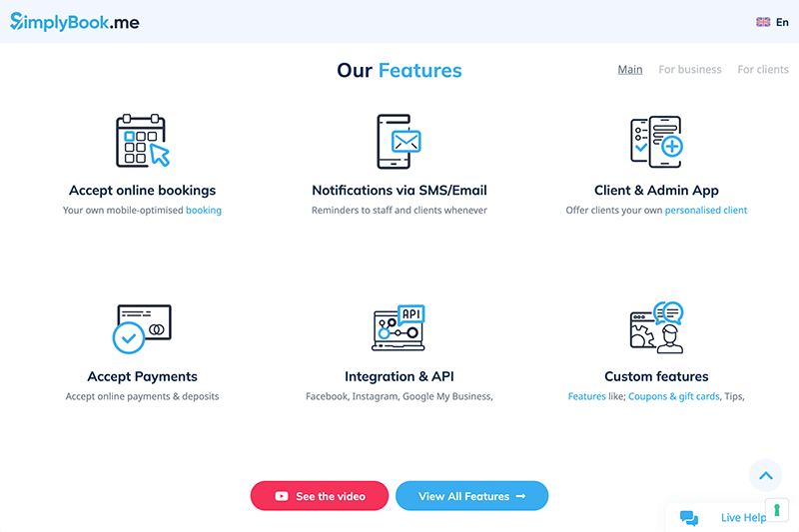Open the 'Coupons & gift cards' link
Screen dimensions: 799x532
(x=674, y=396)
